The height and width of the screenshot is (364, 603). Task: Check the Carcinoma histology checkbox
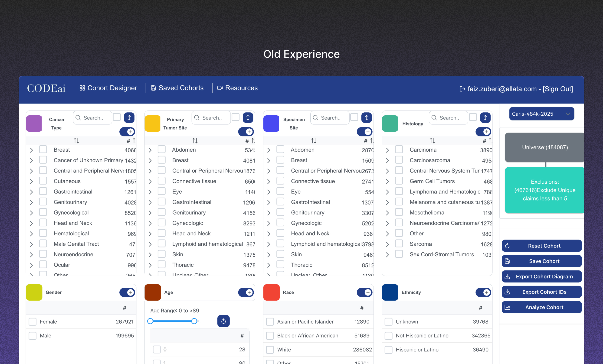pyautogui.click(x=399, y=149)
